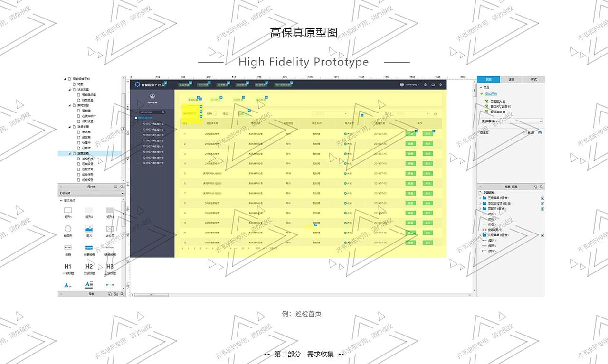The width and height of the screenshot is (608, 364).
Task: Click the 添加用例 add case link
Action: point(491,94)
